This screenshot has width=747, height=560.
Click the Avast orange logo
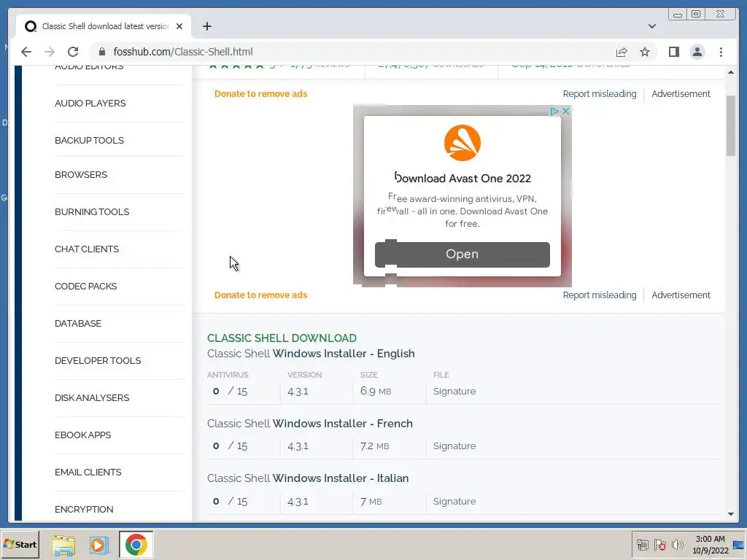pyautogui.click(x=462, y=143)
